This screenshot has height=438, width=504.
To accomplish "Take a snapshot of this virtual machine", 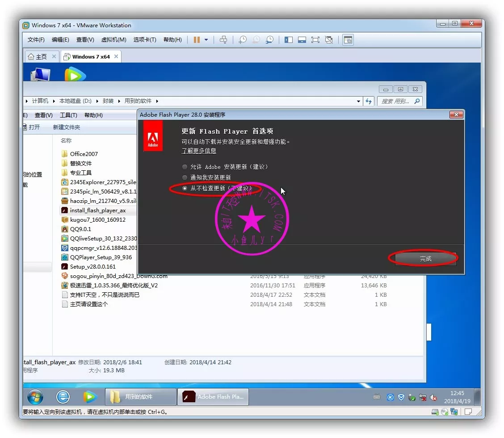I will click(x=242, y=40).
